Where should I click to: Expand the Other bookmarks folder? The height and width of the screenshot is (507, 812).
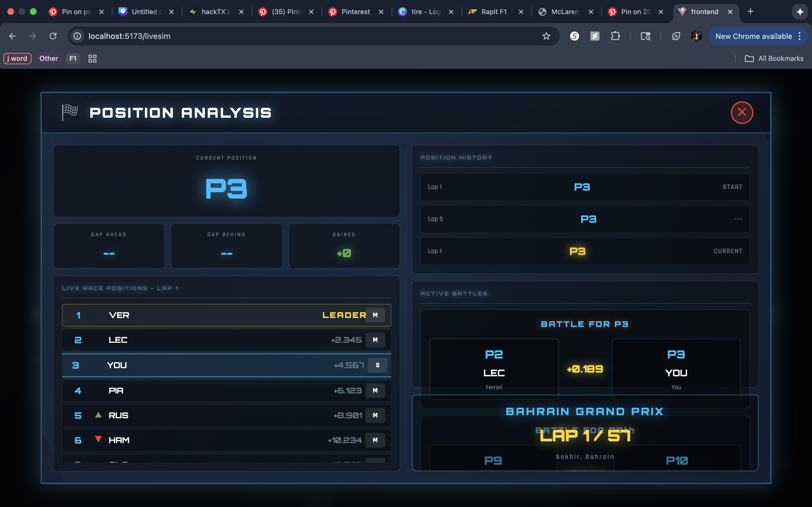pos(49,59)
